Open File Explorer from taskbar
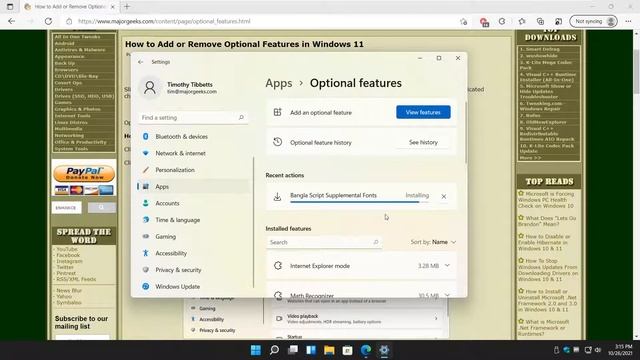This screenshot has width=640, height=360. 329,350
